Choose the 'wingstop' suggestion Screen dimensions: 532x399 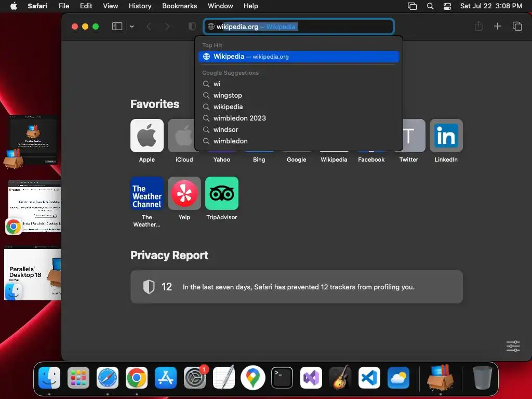pos(299,96)
